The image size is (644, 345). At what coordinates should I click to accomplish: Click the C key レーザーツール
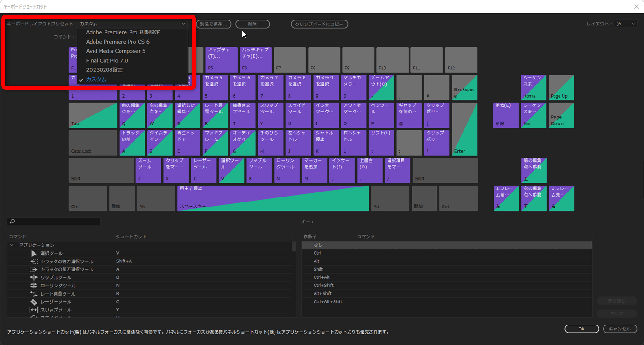[x=204, y=171]
